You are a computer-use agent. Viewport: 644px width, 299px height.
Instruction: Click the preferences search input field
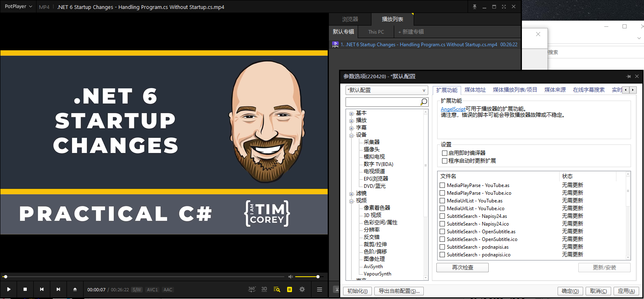click(x=383, y=102)
